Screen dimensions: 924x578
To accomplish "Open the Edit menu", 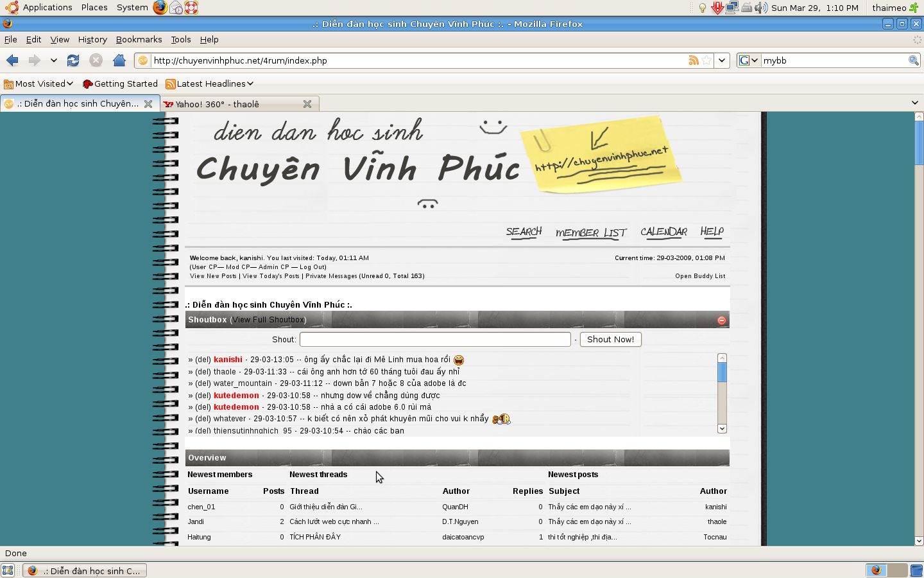I will (x=33, y=39).
